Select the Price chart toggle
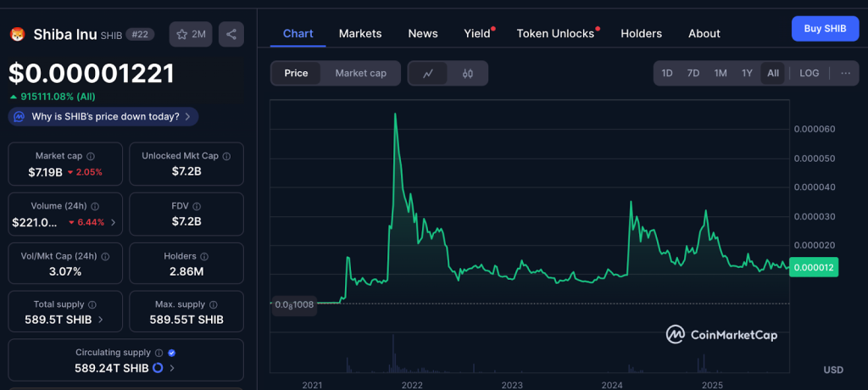The height and width of the screenshot is (390, 868). coord(296,74)
